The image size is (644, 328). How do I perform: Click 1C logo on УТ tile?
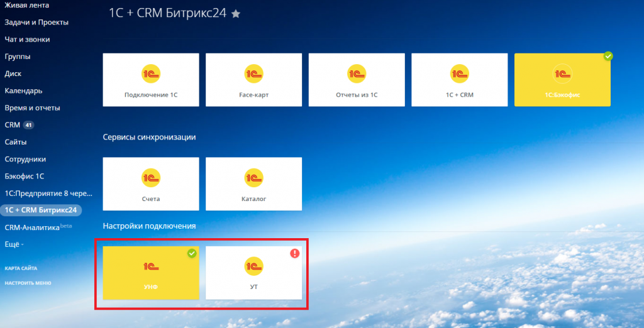[254, 266]
